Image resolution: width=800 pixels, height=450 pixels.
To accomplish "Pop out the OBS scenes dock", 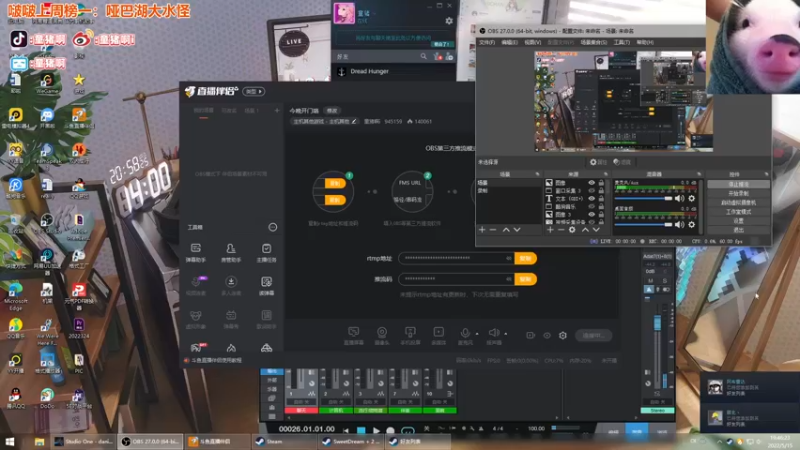I will pyautogui.click(x=537, y=174).
